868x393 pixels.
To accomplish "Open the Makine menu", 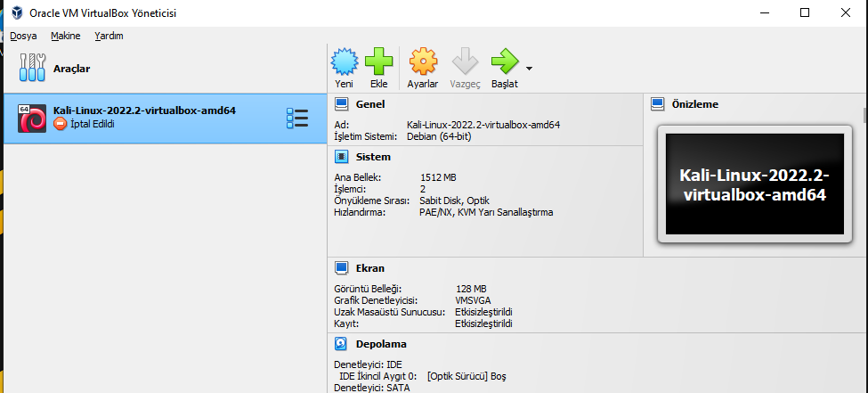I will pyautogui.click(x=65, y=36).
